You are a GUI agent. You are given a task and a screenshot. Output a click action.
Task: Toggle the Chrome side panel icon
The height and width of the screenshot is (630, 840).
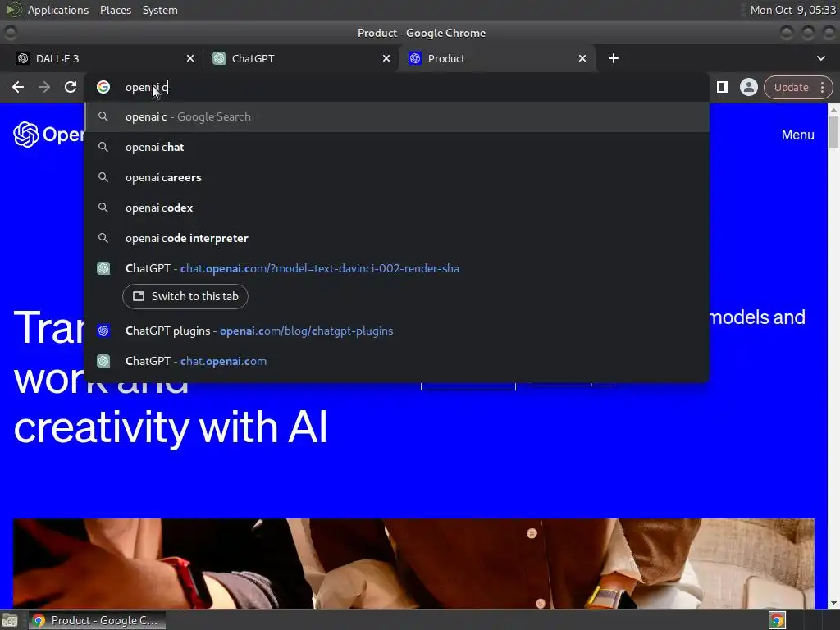(x=722, y=87)
